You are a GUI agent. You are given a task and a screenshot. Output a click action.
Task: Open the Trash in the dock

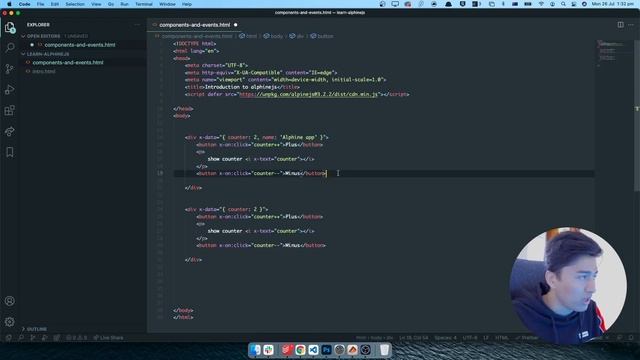384,350
